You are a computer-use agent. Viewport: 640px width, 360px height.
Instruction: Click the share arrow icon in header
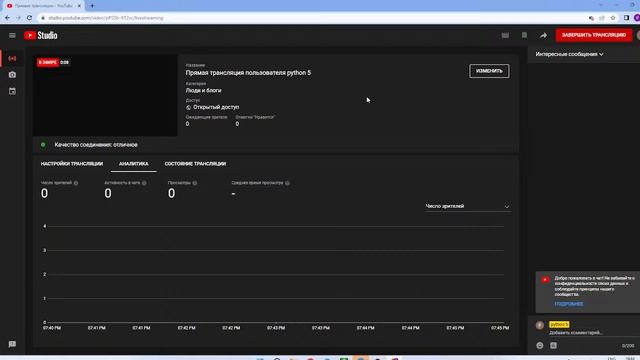pos(543,36)
